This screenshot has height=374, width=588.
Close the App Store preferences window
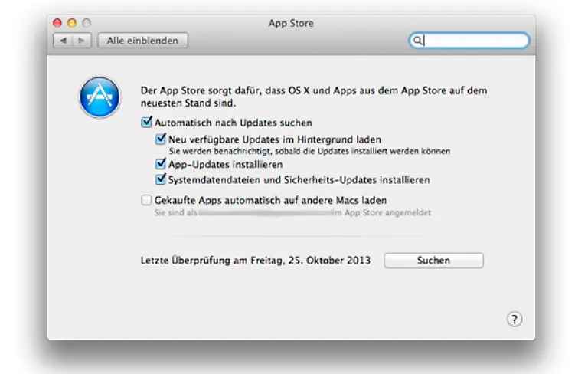point(57,23)
